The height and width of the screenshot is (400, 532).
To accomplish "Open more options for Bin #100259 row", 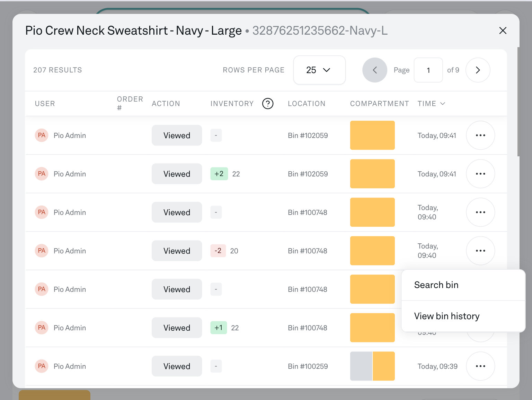I will 480,366.
